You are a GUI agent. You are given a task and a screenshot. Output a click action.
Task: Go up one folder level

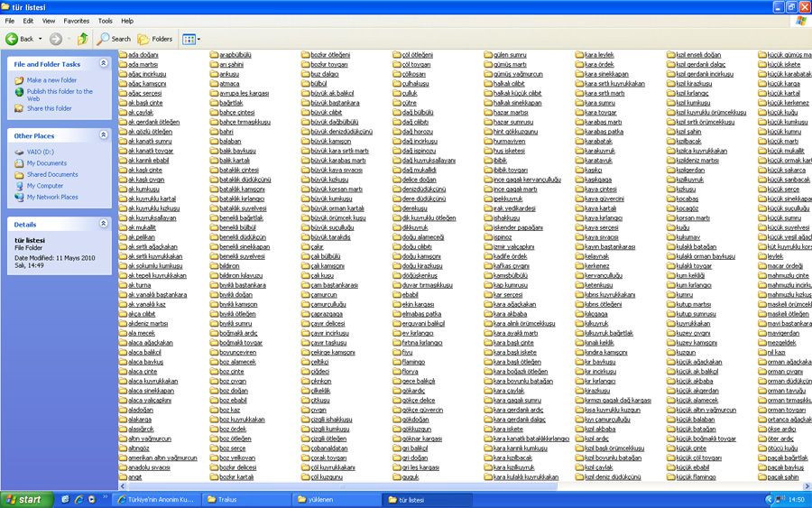(x=83, y=39)
